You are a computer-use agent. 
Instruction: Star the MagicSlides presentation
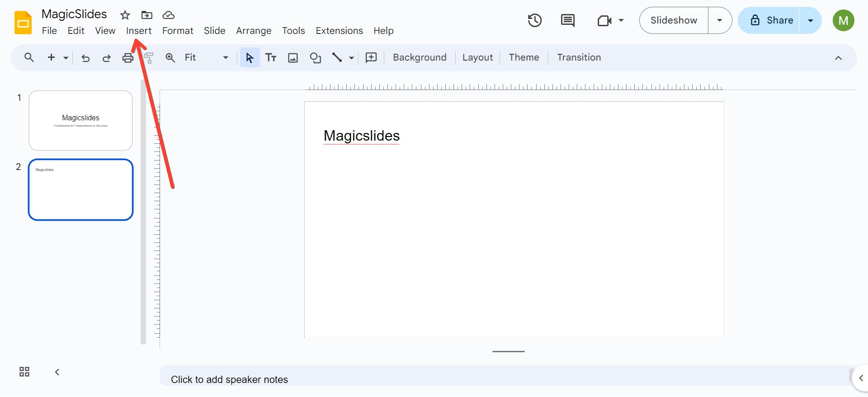125,15
